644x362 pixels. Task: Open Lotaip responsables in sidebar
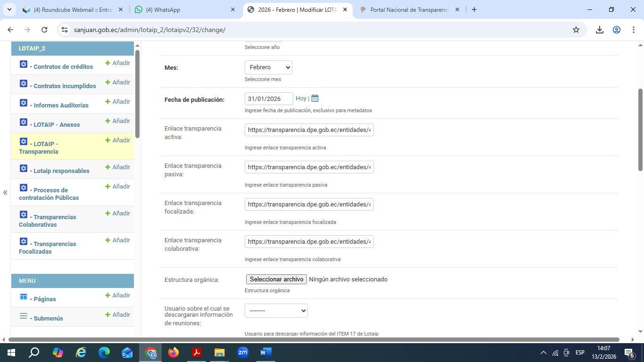(61, 171)
